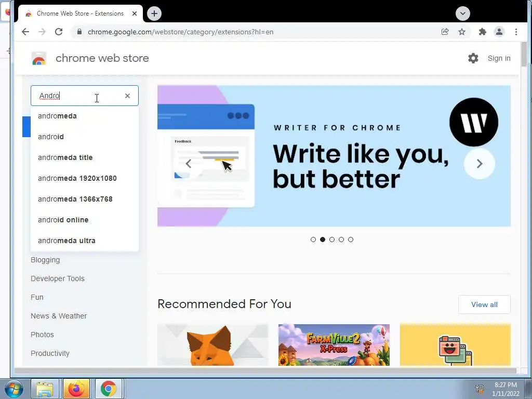
Task: Go back using the browser back arrow
Action: [25, 32]
